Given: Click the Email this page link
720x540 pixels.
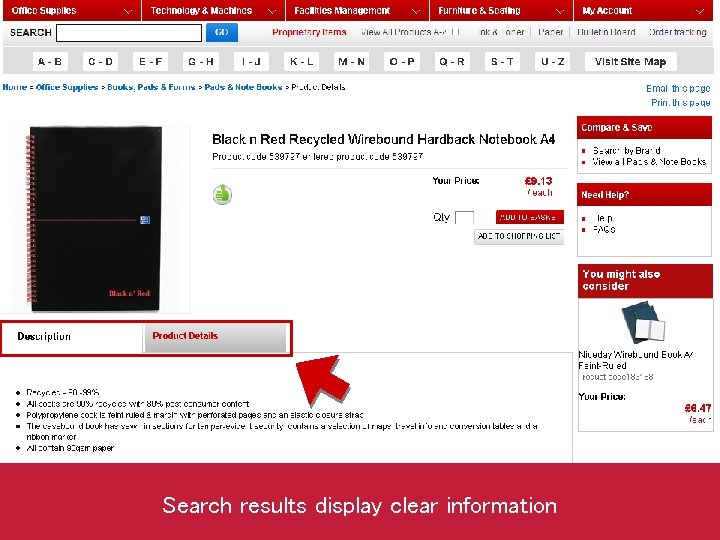Looking at the screenshot, I should pyautogui.click(x=678, y=88).
